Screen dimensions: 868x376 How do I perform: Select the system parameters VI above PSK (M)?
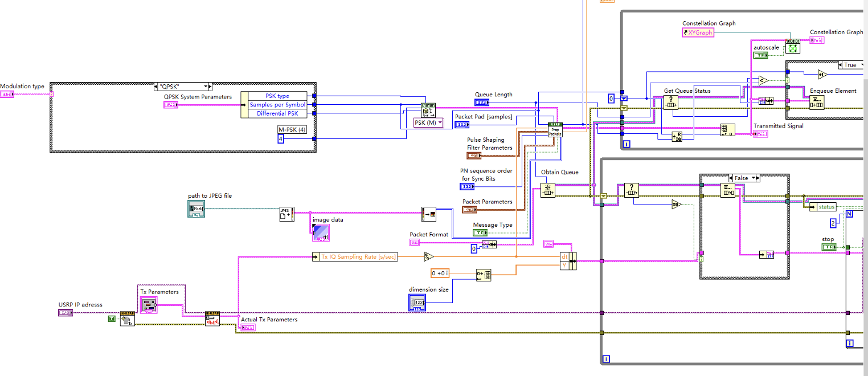click(x=427, y=110)
